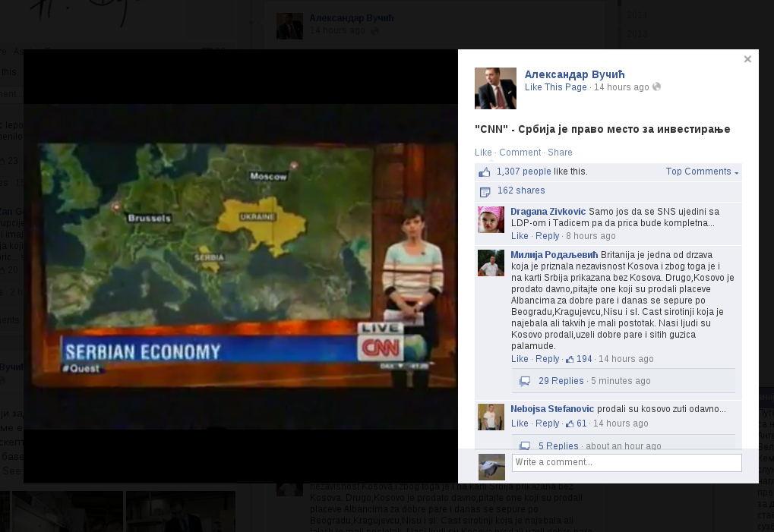Viewport: 774px width, 532px height.
Task: Click the thumbs-up icon beside 1,307 people
Action: tap(485, 172)
